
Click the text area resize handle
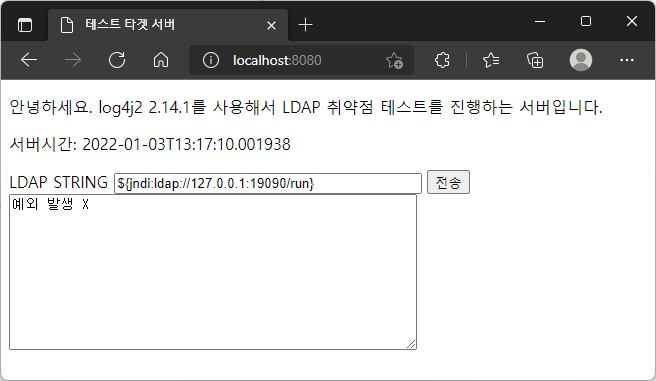click(x=411, y=344)
